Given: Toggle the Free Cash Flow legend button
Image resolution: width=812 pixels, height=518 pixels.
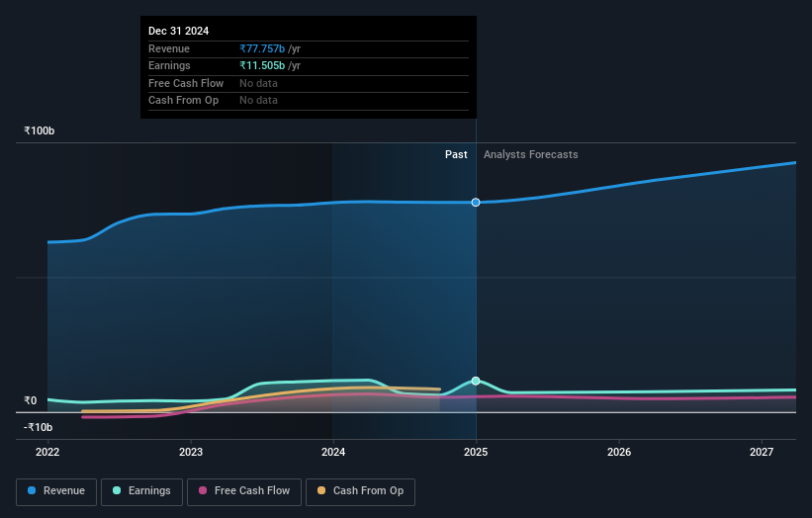Looking at the screenshot, I should point(244,491).
